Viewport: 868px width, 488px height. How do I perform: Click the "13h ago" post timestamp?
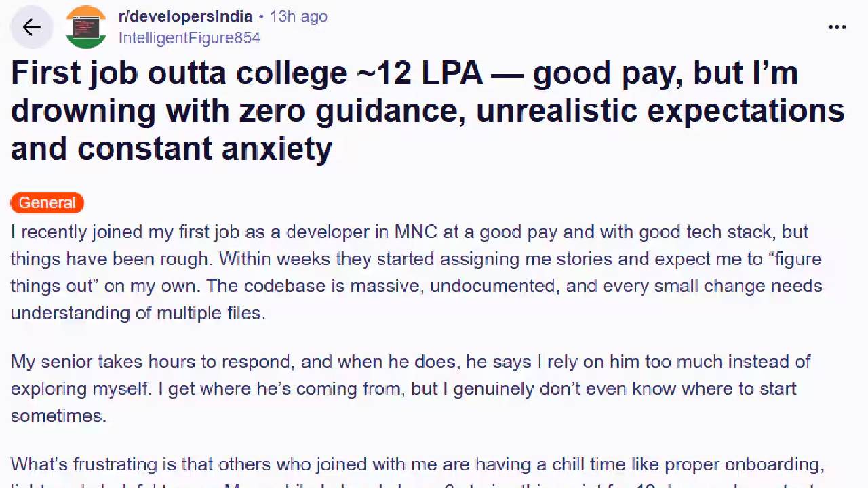pos(298,16)
